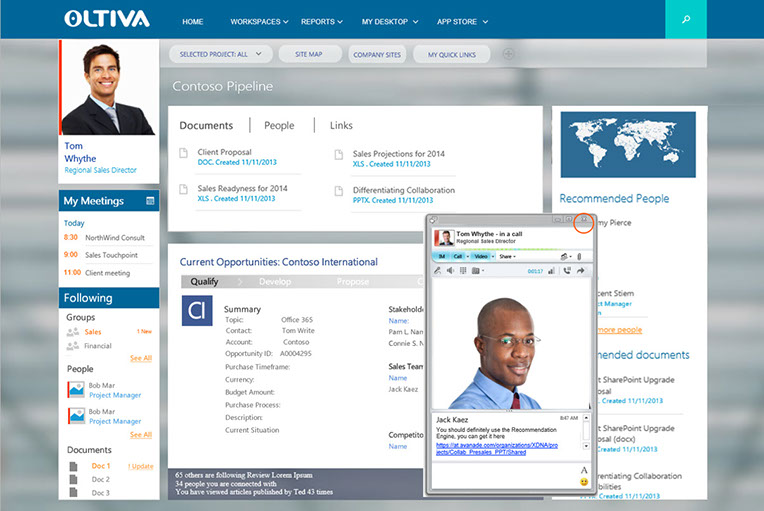Select the Qualify stage in opportunity pipeline
This screenshot has height=511, width=764.
204,282
